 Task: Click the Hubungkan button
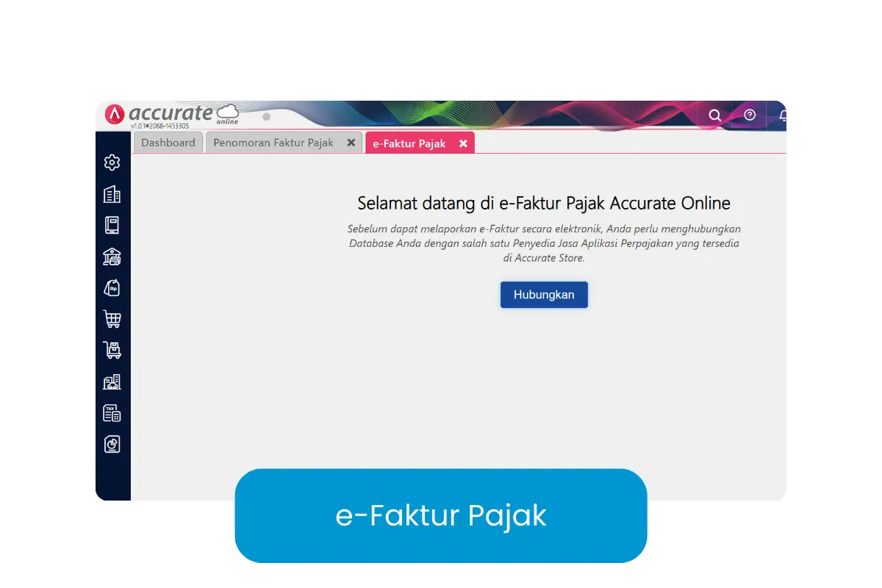pyautogui.click(x=544, y=295)
